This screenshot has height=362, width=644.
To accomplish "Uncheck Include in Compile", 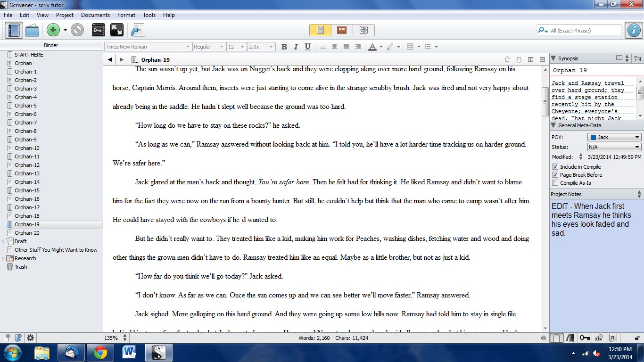I will tap(555, 167).
